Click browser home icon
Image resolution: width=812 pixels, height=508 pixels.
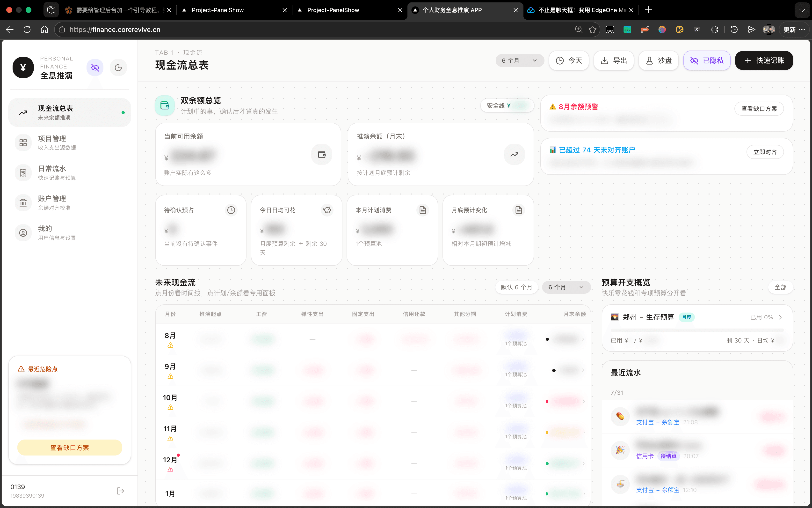point(44,30)
